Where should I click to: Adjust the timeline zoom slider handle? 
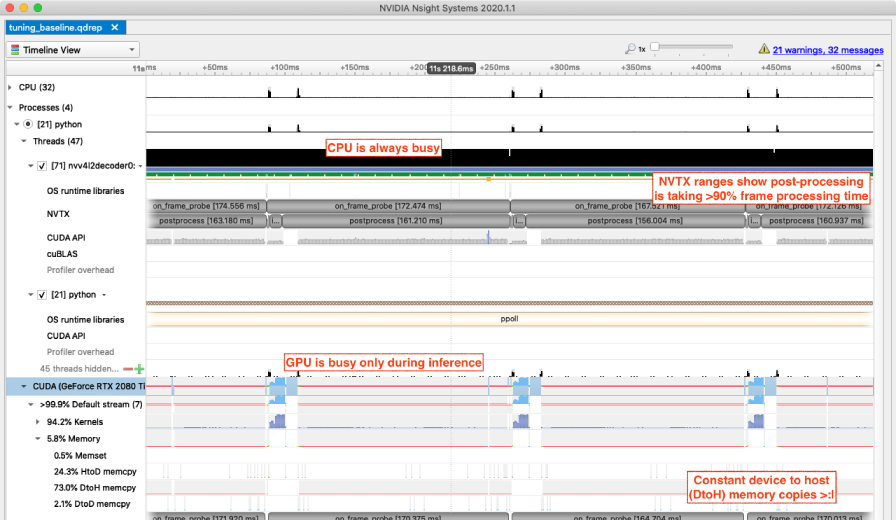tap(655, 47)
